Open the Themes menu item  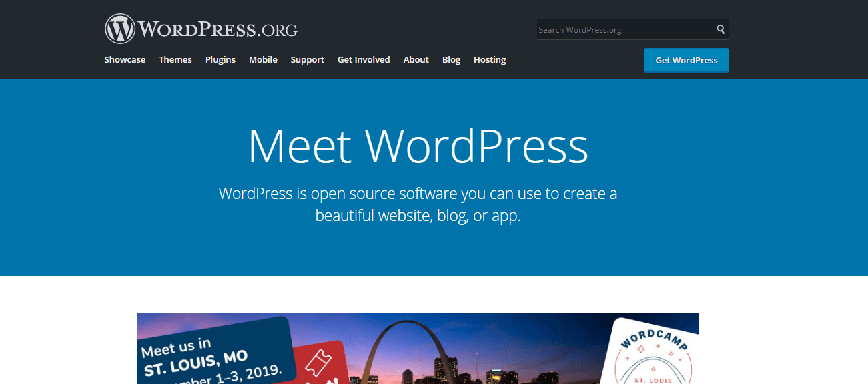tap(175, 59)
